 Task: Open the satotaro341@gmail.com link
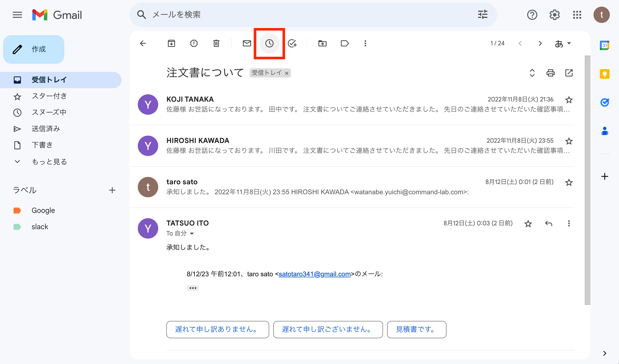coord(315,274)
